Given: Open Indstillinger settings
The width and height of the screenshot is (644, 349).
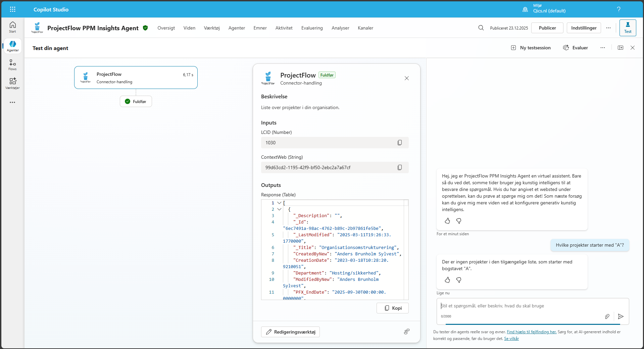Looking at the screenshot, I should pos(584,28).
